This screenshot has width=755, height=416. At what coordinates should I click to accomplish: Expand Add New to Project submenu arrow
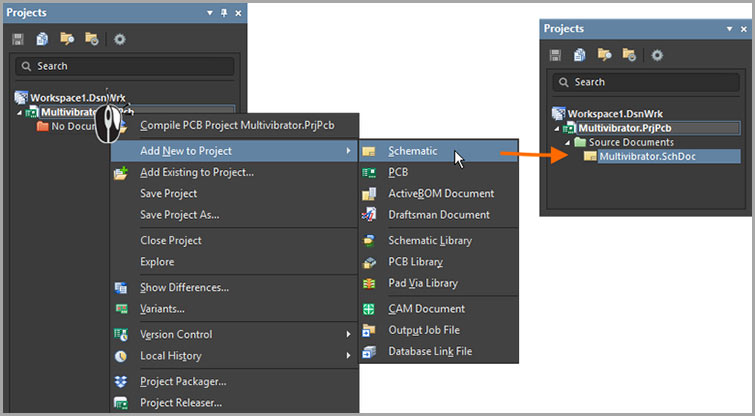tap(348, 151)
